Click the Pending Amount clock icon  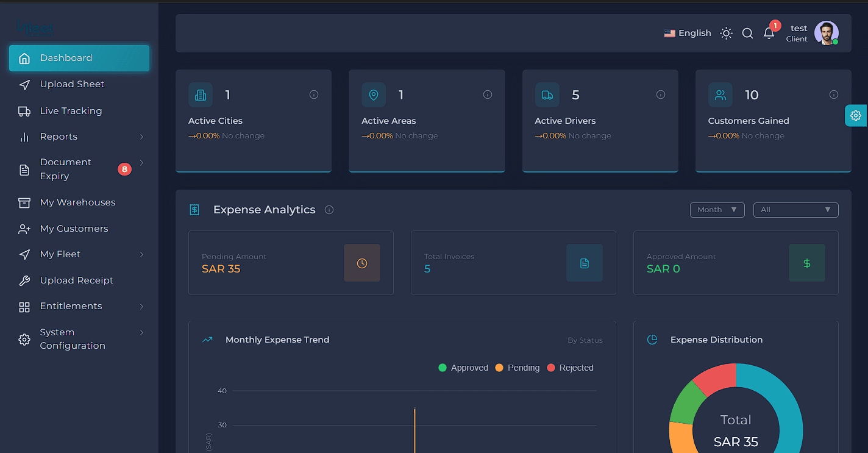pyautogui.click(x=362, y=263)
